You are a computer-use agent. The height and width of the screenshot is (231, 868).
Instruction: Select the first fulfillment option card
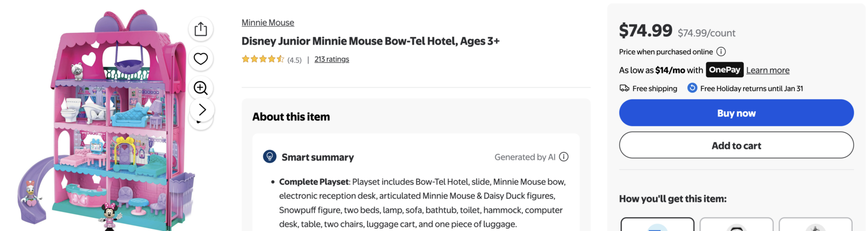click(x=657, y=224)
